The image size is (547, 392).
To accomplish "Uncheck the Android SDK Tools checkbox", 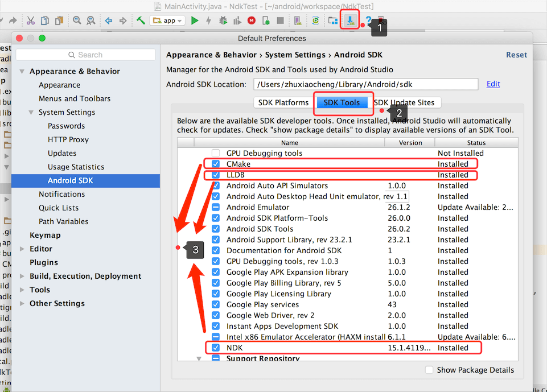I will (216, 229).
